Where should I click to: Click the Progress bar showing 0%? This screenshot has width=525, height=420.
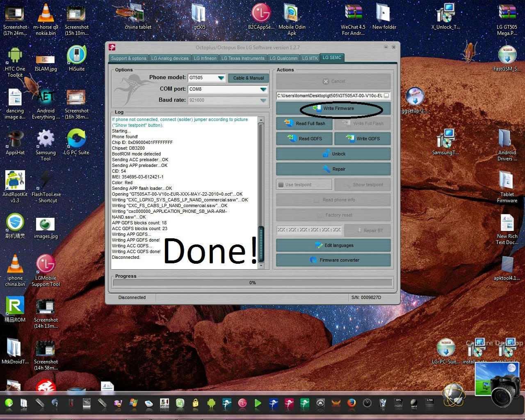[253, 283]
